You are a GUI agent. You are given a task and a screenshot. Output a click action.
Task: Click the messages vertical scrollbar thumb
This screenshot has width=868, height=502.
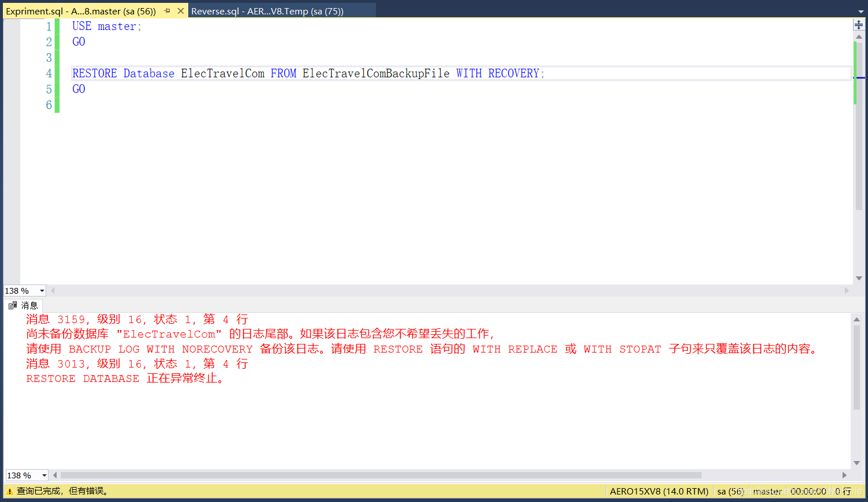tap(857, 367)
